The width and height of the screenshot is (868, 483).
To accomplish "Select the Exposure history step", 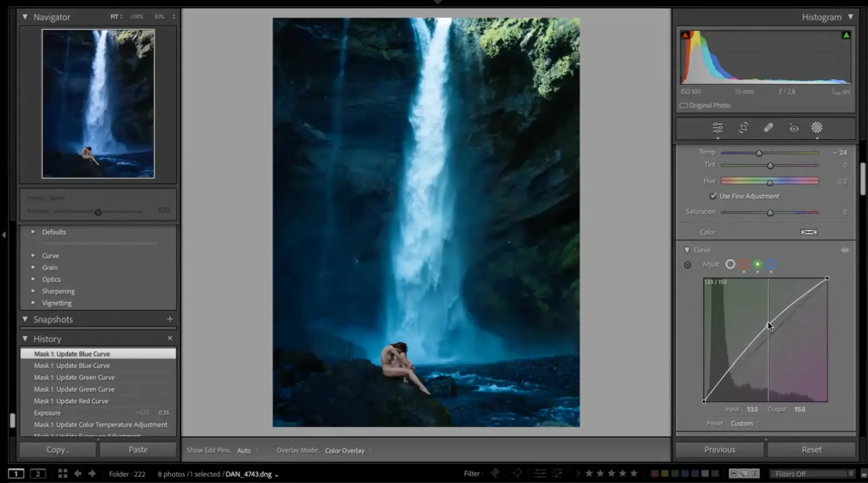I will (x=47, y=413).
